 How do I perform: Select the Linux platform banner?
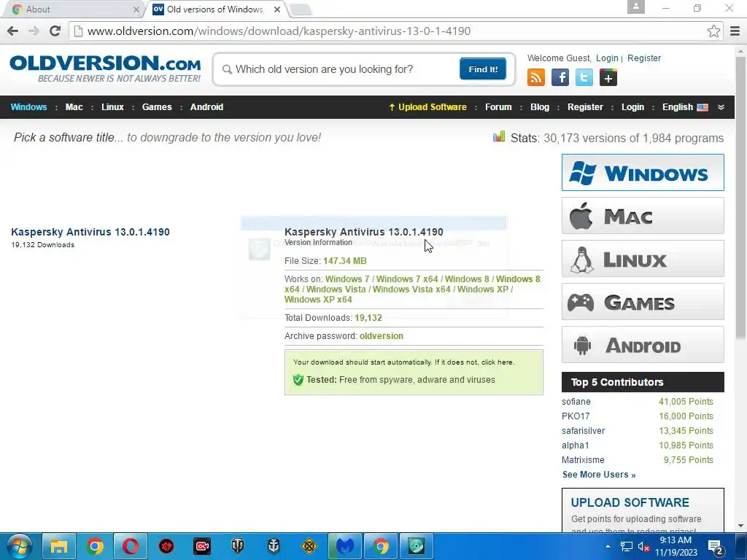pos(643,259)
